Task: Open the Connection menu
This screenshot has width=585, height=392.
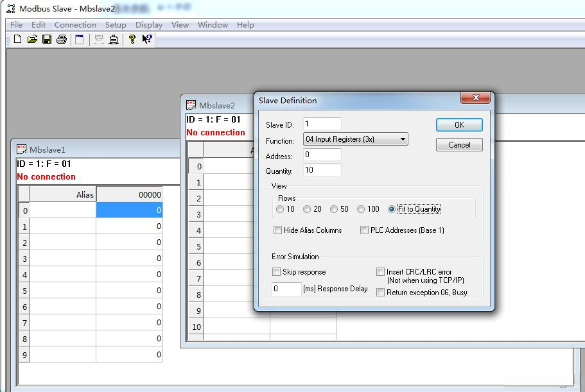Action: 75,25
